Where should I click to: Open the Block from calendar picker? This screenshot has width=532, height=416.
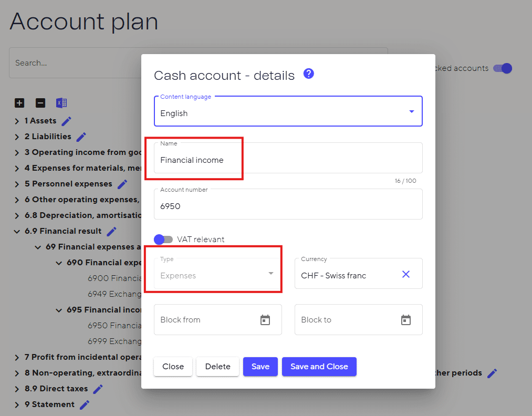265,320
